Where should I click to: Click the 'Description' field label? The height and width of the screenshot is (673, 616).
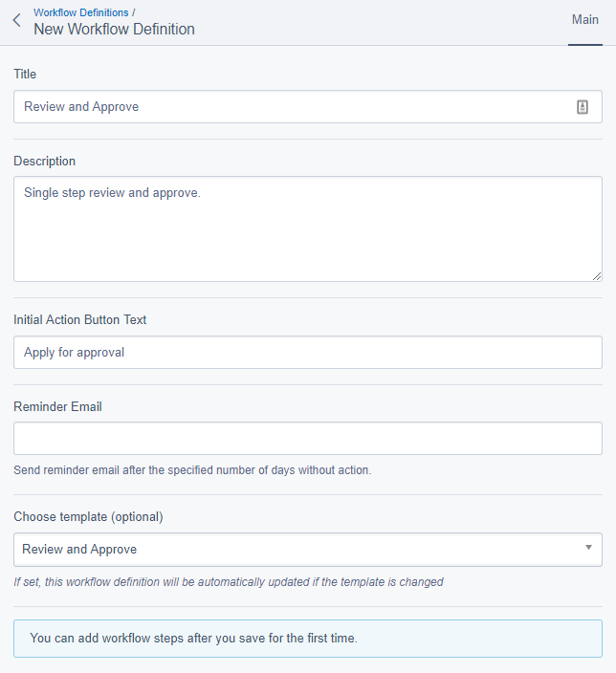(x=44, y=161)
